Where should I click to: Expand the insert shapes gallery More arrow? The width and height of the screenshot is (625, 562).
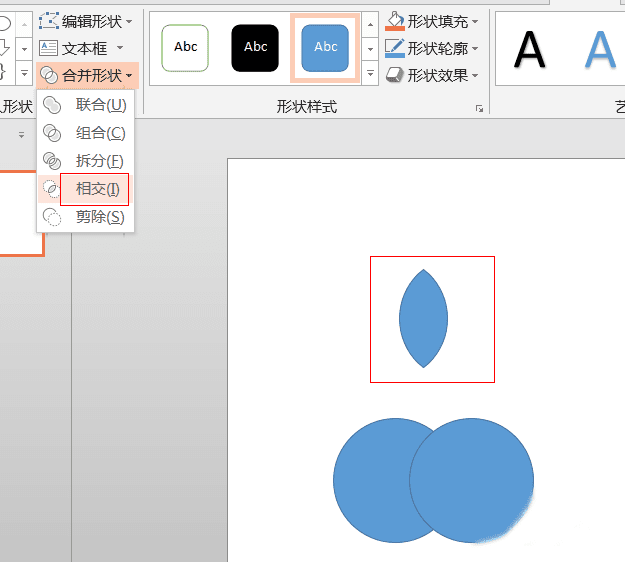click(24, 73)
